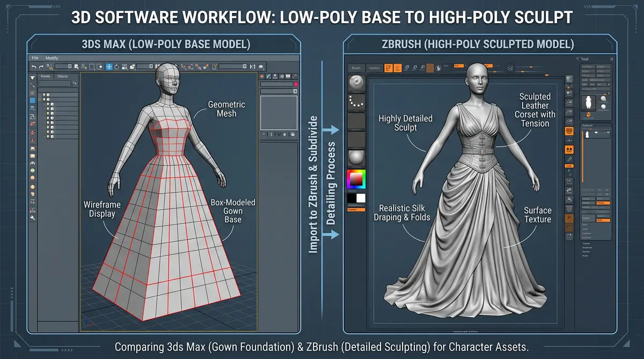Open the swirl brush thumbnail in ZBrush

356,84
